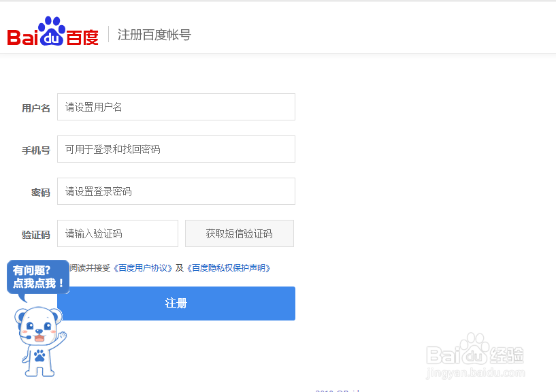The image size is (556, 392).
Task: Click the 手机号 phone number input field
Action: point(176,149)
